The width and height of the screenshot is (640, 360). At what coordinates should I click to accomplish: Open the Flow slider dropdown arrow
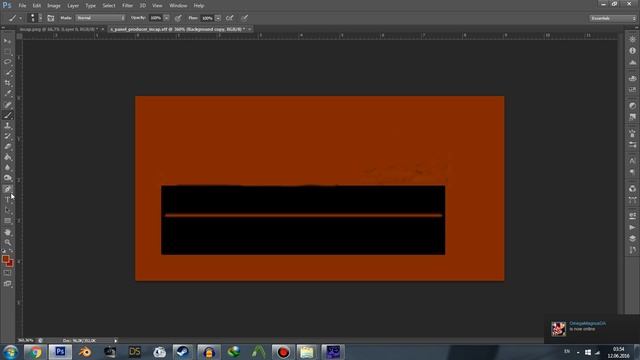(x=218, y=18)
